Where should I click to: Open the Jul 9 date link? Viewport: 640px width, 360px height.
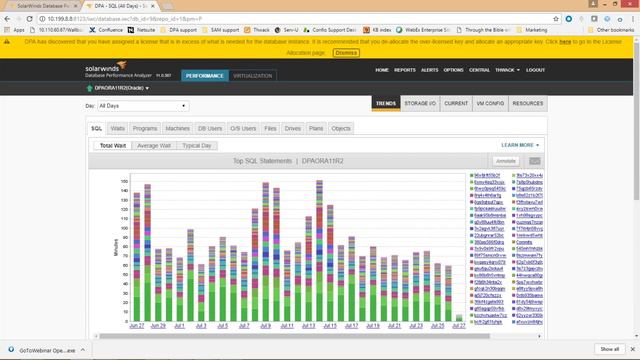265,326
